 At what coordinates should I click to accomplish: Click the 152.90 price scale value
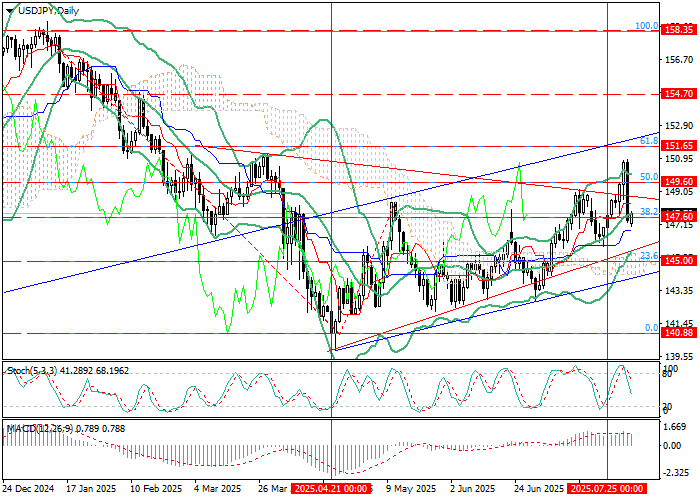point(680,125)
